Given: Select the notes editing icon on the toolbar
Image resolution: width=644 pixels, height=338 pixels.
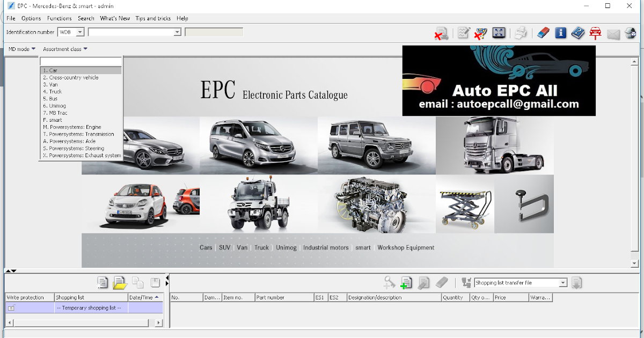Looking at the screenshot, I should tap(463, 33).
